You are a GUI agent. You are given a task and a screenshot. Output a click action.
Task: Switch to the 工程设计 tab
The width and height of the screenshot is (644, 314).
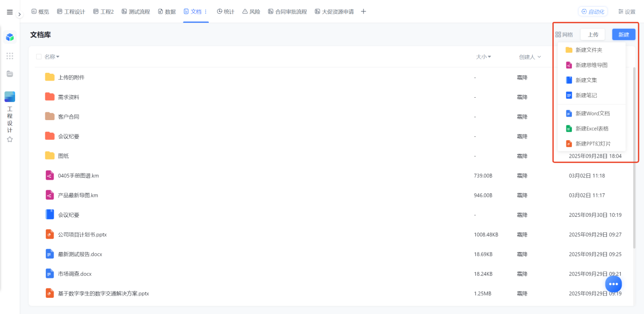(71, 12)
